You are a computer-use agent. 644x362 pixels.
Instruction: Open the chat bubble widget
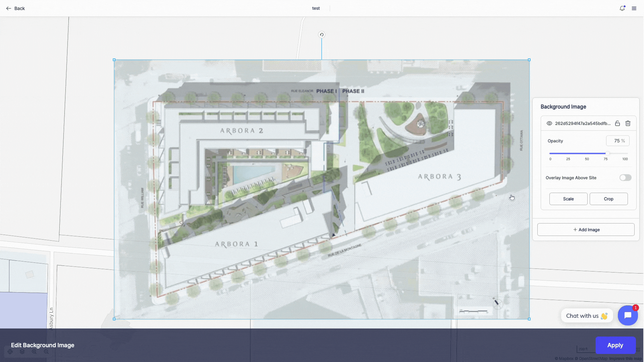(x=628, y=315)
